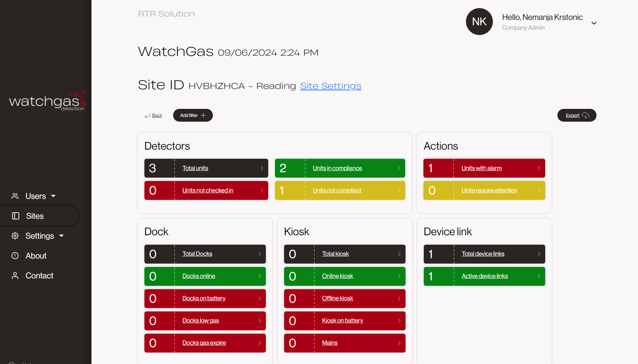Click the Contact person icon in sidebar
Image resolution: width=638 pixels, height=364 pixels.
15,276
